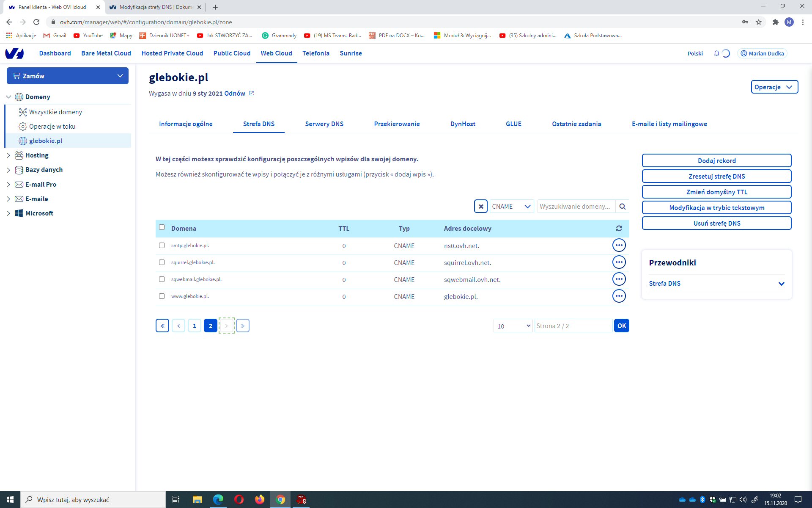
Task: Switch to the Serwery DNS tab
Action: tap(324, 124)
